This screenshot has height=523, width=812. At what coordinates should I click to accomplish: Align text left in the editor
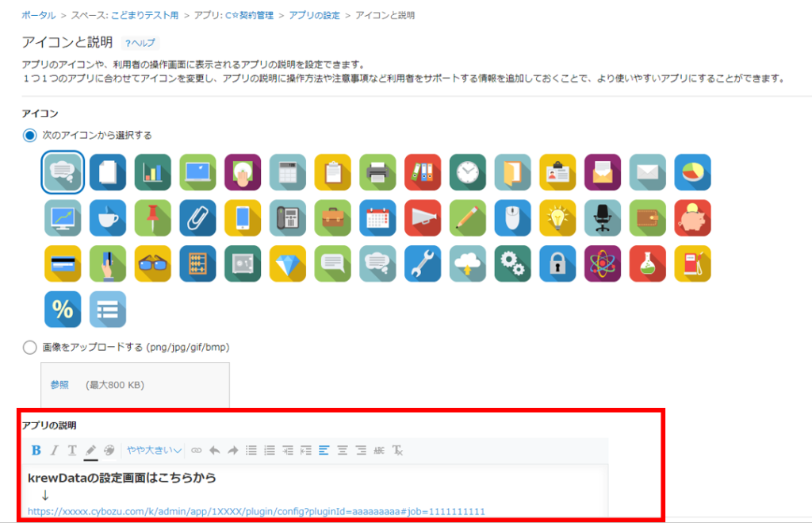(x=324, y=450)
